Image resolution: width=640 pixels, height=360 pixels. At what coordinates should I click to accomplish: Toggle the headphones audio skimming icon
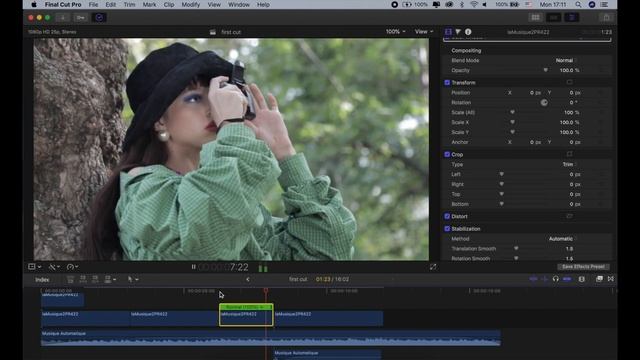point(556,279)
